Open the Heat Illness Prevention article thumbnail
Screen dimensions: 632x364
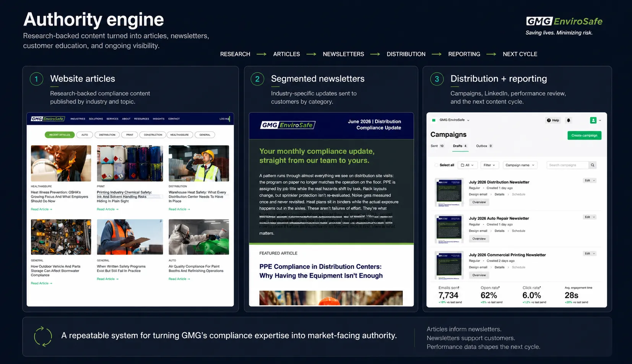[x=61, y=163]
